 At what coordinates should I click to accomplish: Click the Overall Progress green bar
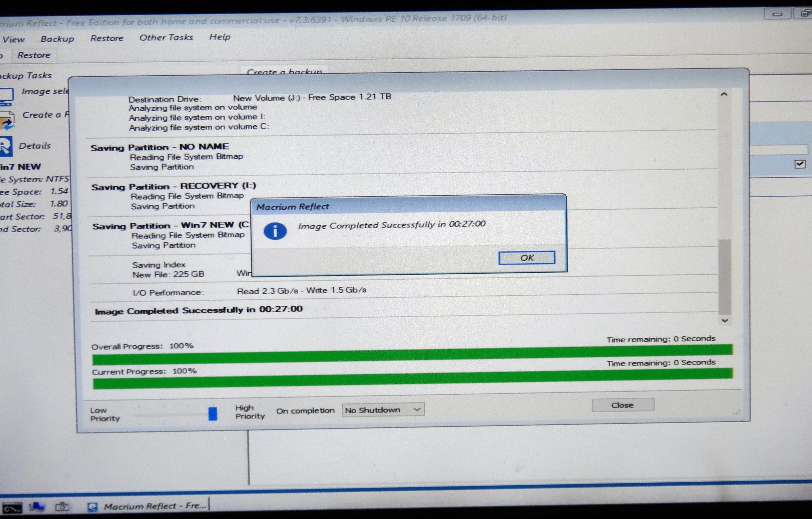pyautogui.click(x=412, y=354)
